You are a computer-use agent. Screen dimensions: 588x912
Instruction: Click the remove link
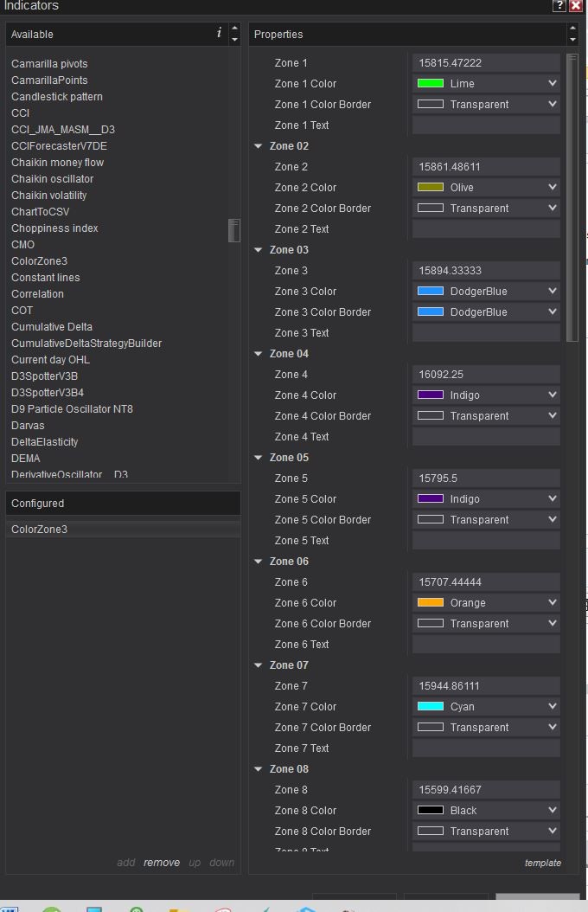[162, 863]
